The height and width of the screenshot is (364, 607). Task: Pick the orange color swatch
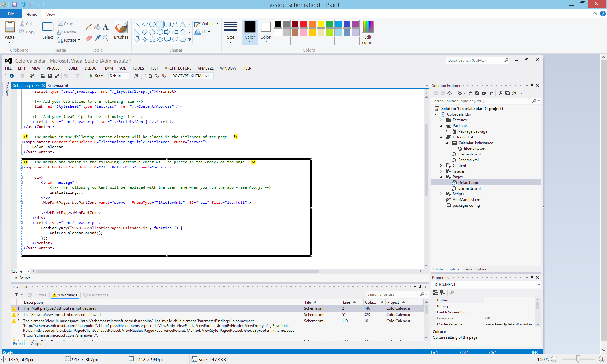click(312, 24)
